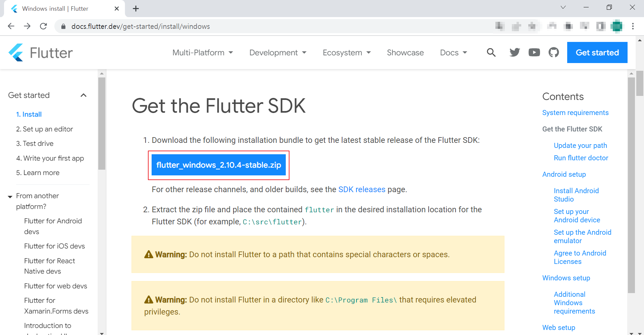Open Flutter's Twitter page icon
The width and height of the screenshot is (644, 335).
(515, 52)
